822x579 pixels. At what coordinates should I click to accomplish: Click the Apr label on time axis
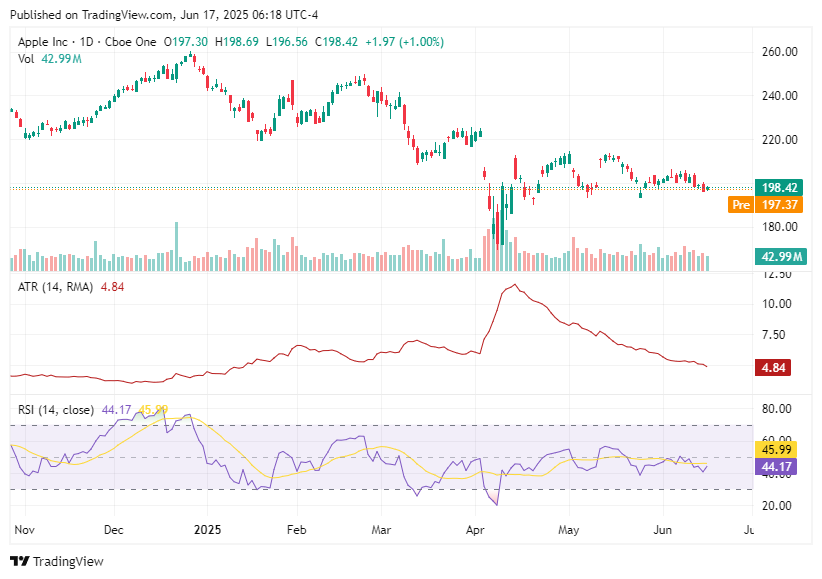(x=475, y=530)
